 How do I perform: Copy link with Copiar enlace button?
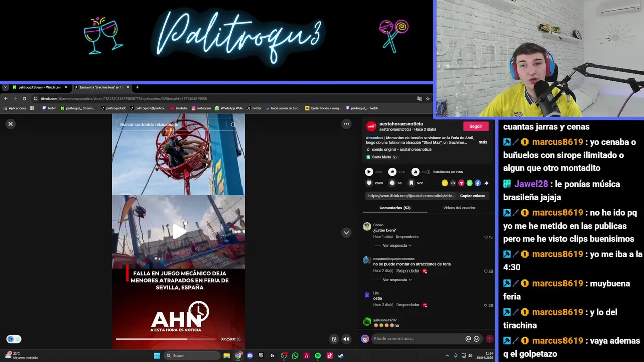pos(472,196)
